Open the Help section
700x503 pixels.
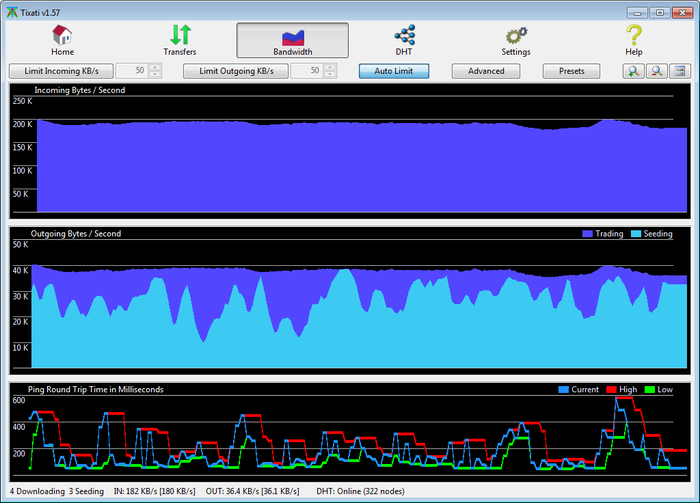click(634, 40)
